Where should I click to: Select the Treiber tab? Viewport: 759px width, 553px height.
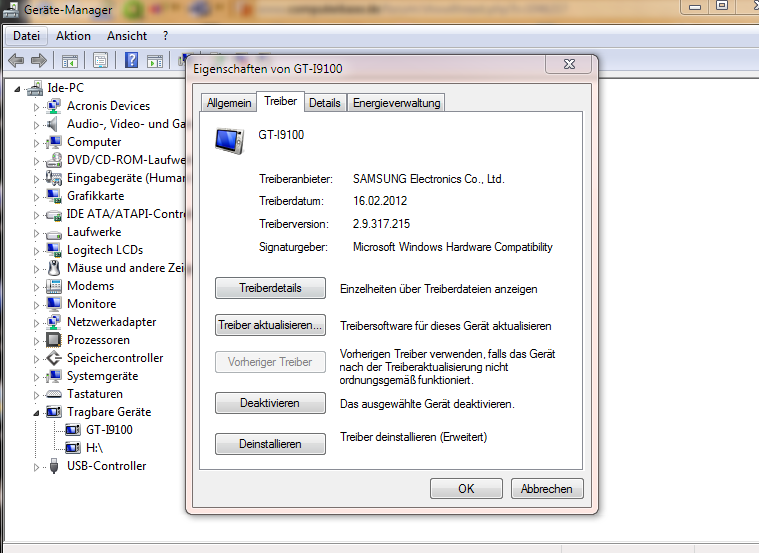[x=280, y=101]
